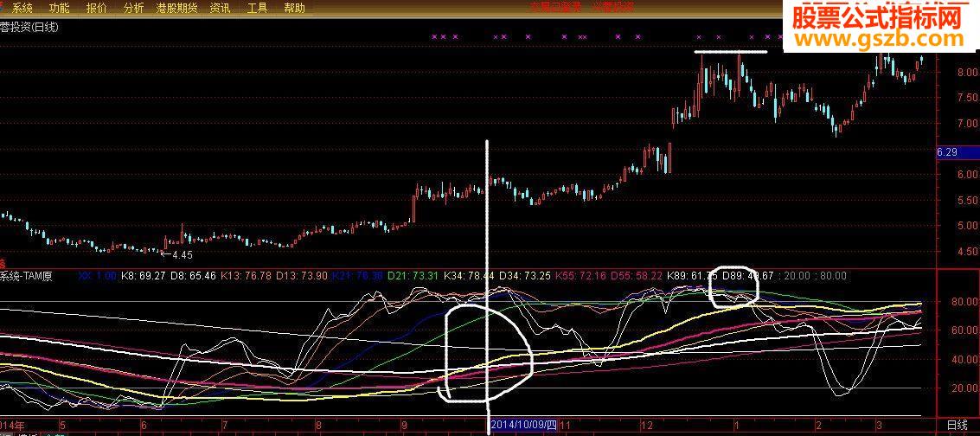
Task: Click the 系统-TAM原 indicator name
Action: [x=26, y=275]
